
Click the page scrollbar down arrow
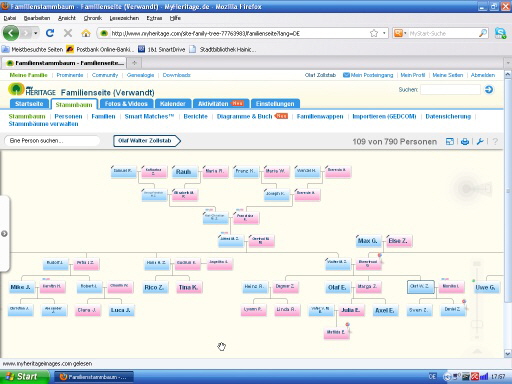508,354
